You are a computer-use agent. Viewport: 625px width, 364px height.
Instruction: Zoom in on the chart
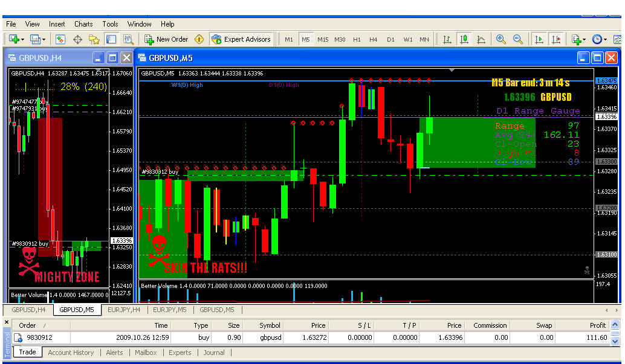(x=500, y=39)
